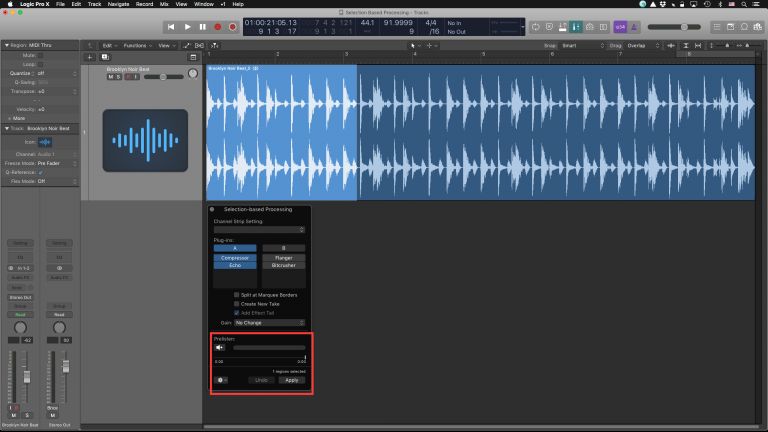Image resolution: width=768 pixels, height=432 pixels.
Task: Collapse the Track Brooklyn Noir Beat inspector section
Action: (7, 128)
